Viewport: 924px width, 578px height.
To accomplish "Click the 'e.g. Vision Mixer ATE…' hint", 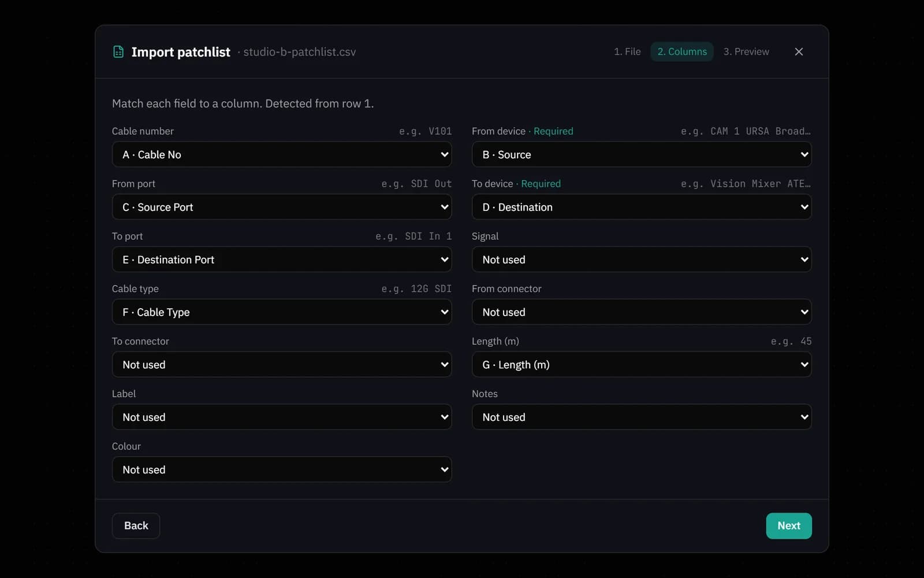I will 746,184.
